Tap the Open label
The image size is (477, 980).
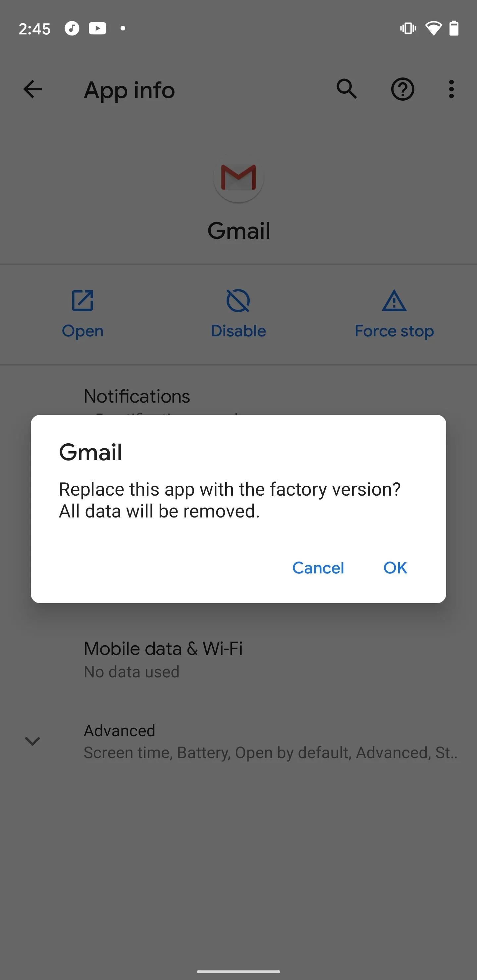click(x=82, y=331)
